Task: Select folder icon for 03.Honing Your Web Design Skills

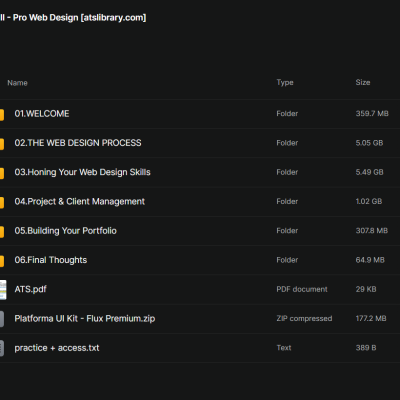Action: (x=2, y=173)
